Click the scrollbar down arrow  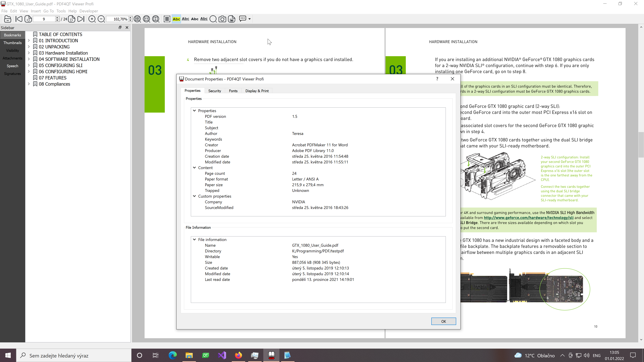[x=641, y=340]
